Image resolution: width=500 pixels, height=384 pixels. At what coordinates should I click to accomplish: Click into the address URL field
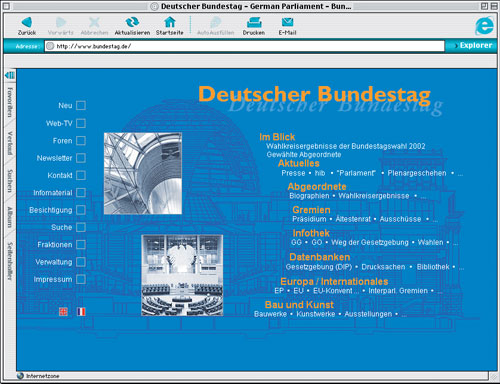(x=244, y=46)
